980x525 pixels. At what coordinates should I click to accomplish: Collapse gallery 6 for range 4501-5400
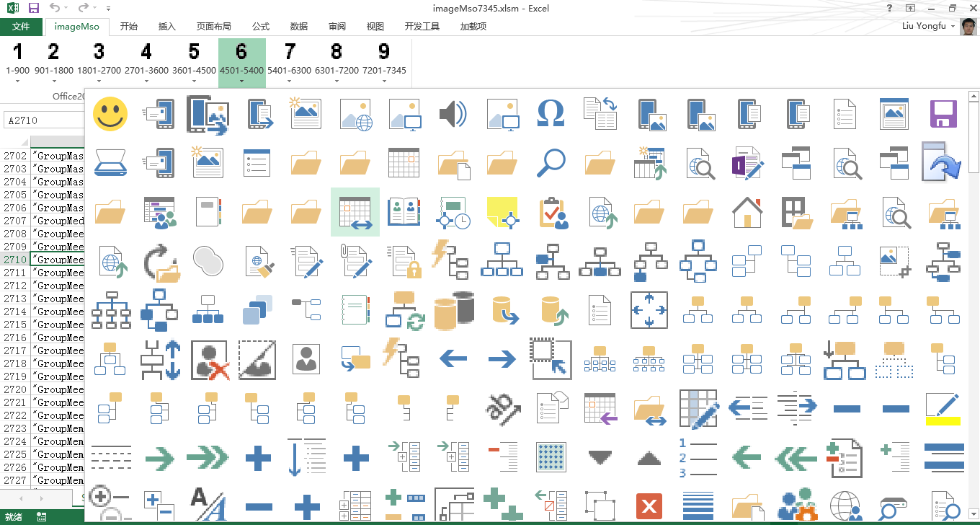coord(241,63)
